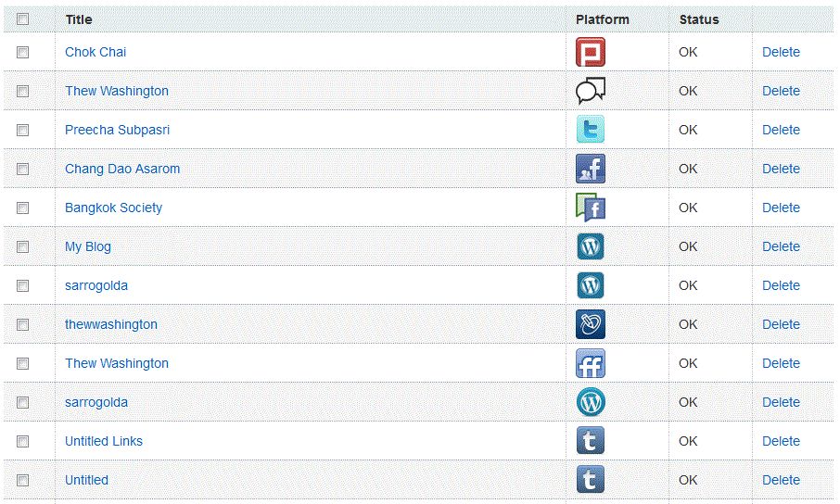Screen dimensions: 840x504
Task: Check the box for Chok Chai
Action: 23,53
